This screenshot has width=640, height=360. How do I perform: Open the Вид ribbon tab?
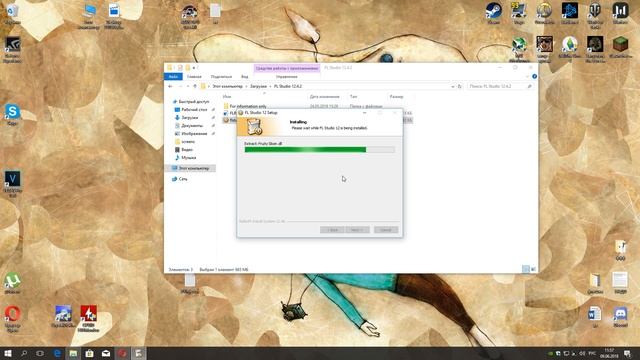[244, 76]
